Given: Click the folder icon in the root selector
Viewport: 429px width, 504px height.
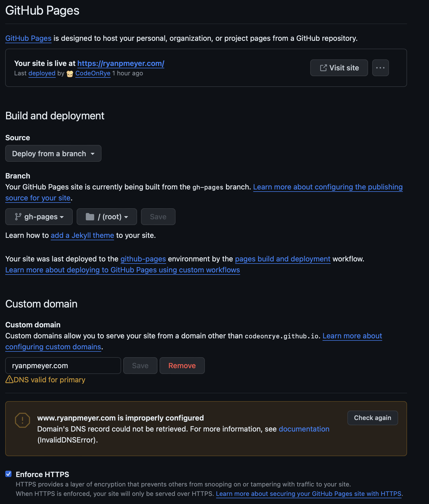Looking at the screenshot, I should click(x=90, y=217).
